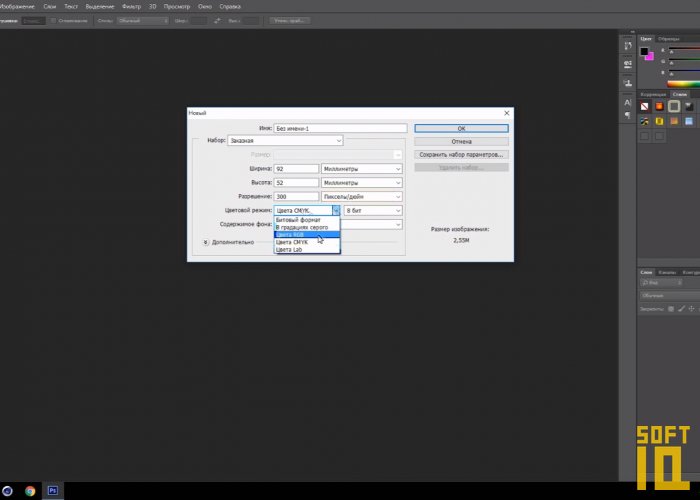The width and height of the screenshot is (700, 500).
Task: Open the layer filter Вид dropdown
Action: pyautogui.click(x=661, y=283)
